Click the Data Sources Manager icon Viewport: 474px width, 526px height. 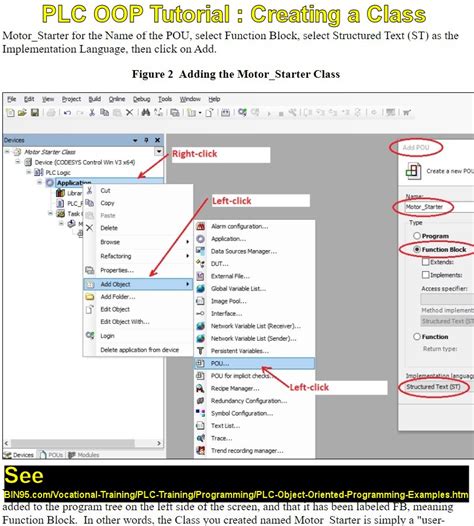[x=201, y=251]
